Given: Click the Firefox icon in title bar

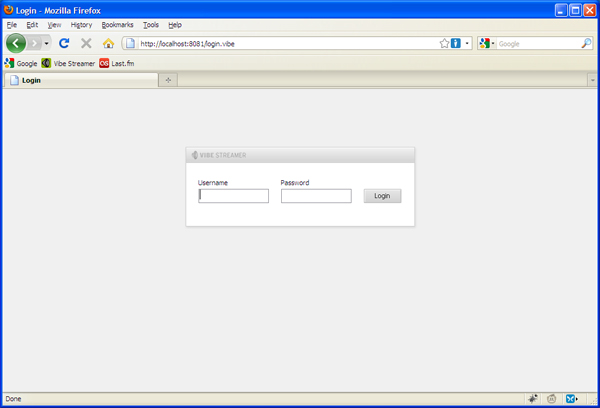Looking at the screenshot, I should click(8, 10).
